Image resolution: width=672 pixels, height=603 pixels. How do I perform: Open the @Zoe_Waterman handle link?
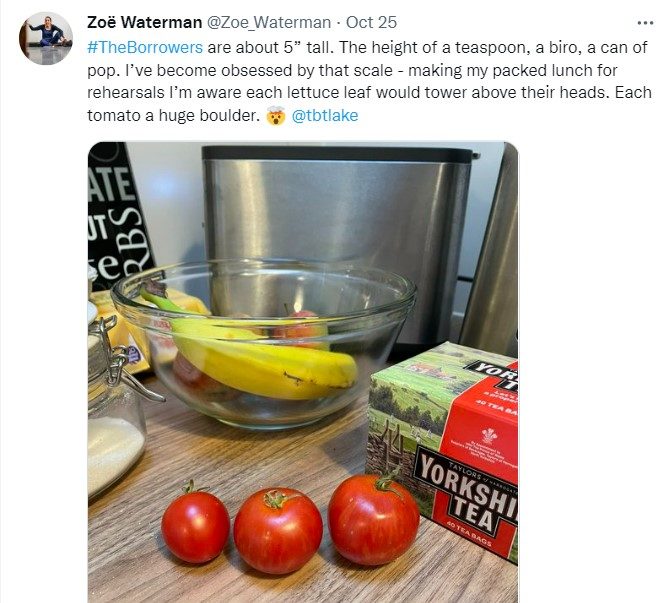point(269,22)
